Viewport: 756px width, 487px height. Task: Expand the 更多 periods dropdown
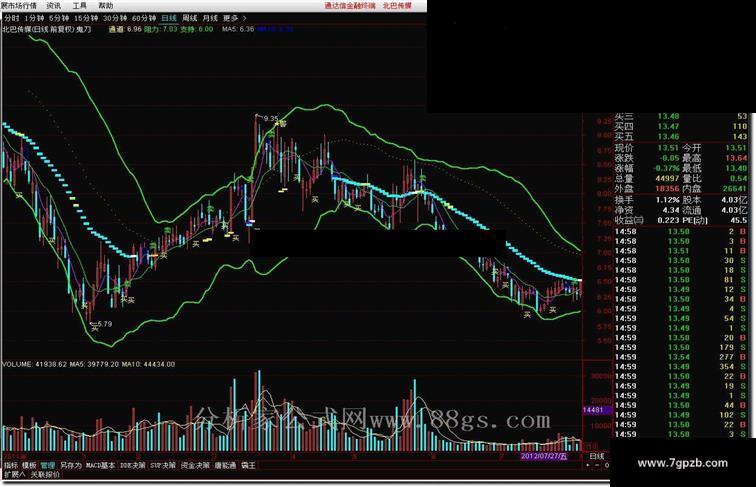point(235,18)
